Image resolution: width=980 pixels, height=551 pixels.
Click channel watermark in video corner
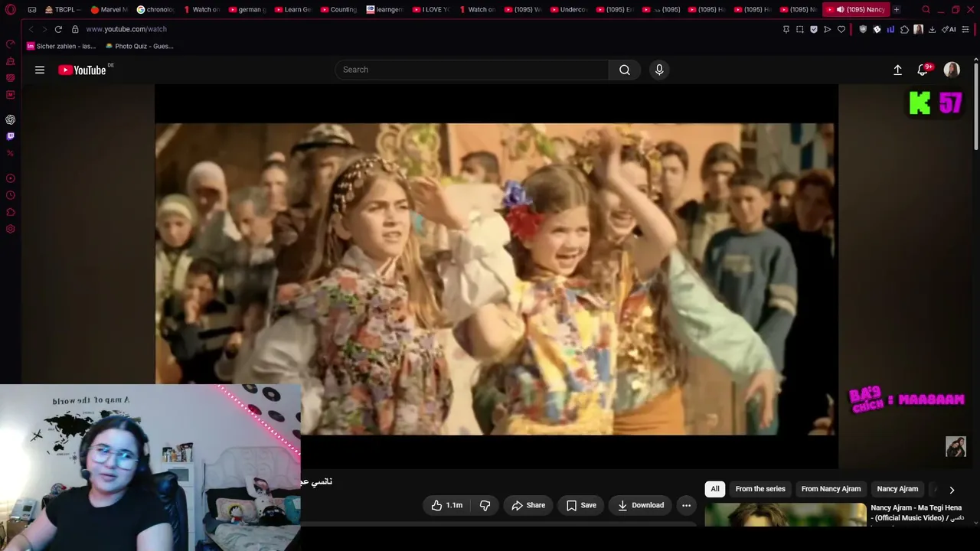coord(955,446)
